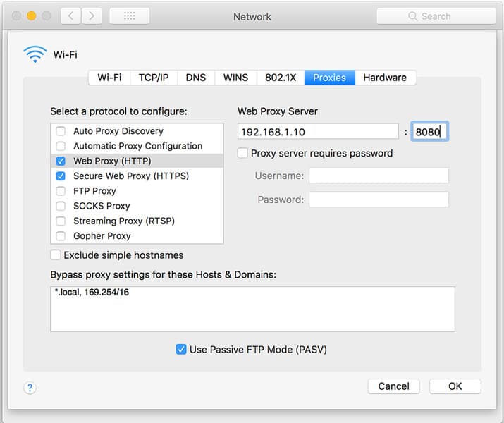The height and width of the screenshot is (423, 504).
Task: Click the yellow minimize window button
Action: point(32,16)
